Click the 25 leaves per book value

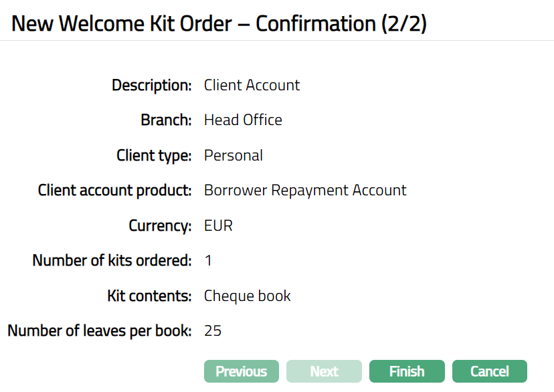click(213, 330)
